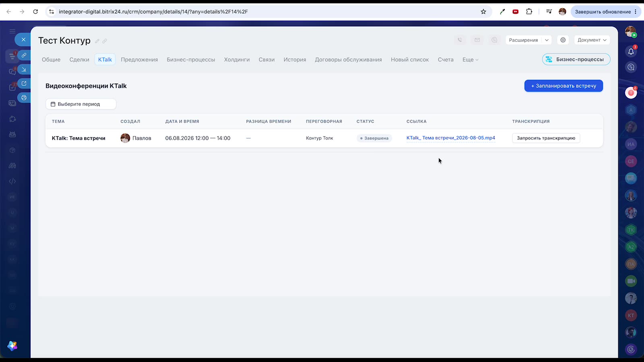Open the box icon in left sidebar
The height and width of the screenshot is (362, 644).
pos(12,150)
